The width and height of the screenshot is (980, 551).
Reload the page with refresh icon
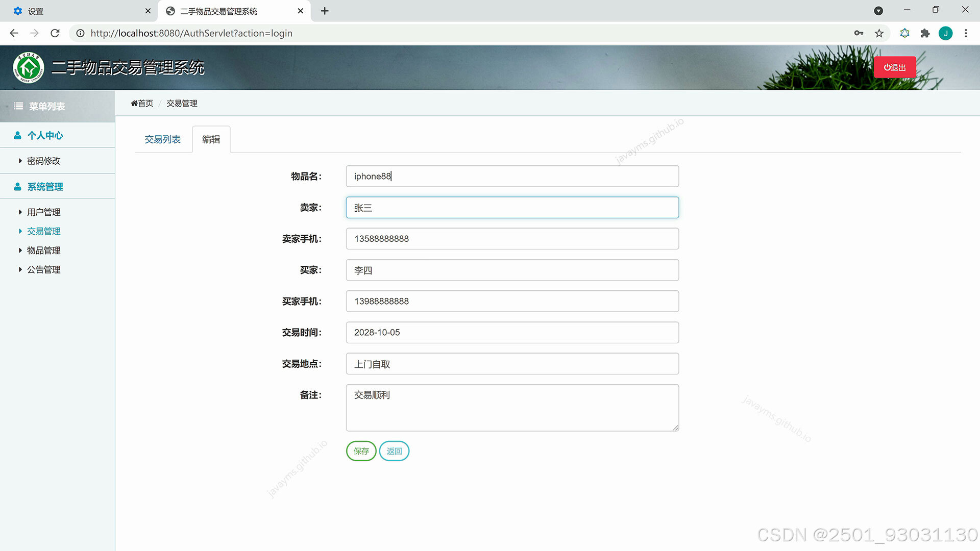coord(55,33)
